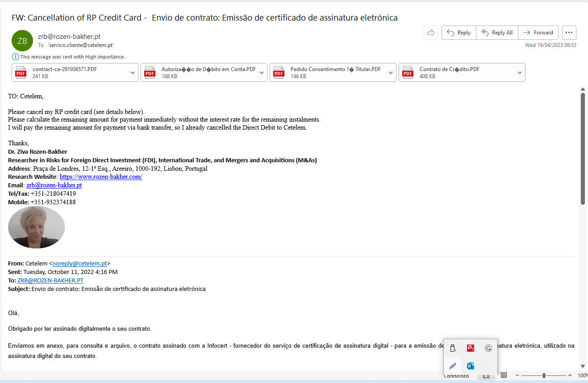Click the scroll up arrow

click(x=583, y=89)
